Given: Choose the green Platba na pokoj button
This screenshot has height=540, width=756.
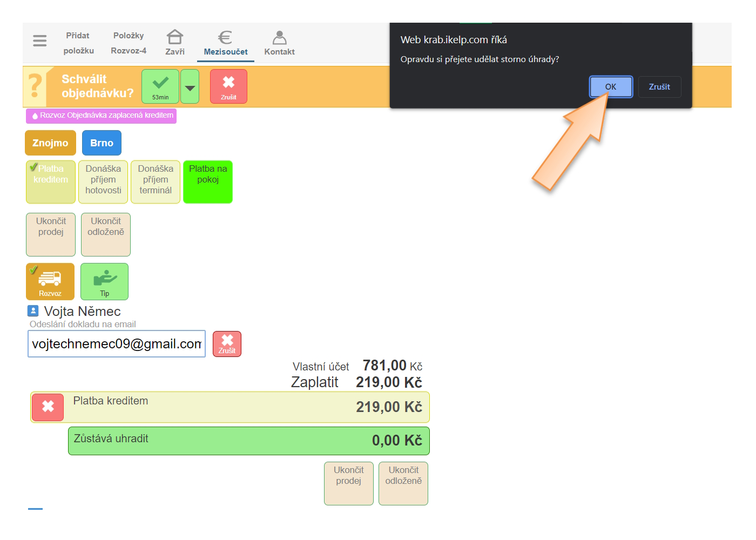Looking at the screenshot, I should tap(208, 181).
